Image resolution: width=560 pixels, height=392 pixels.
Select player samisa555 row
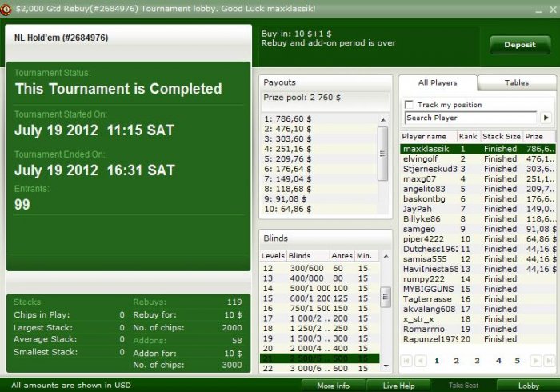point(478,259)
